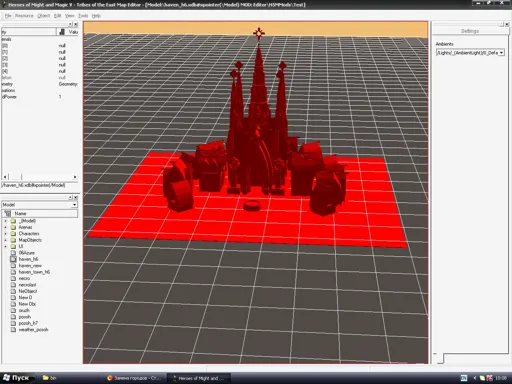Open the Ambients light dropdown

(501, 53)
